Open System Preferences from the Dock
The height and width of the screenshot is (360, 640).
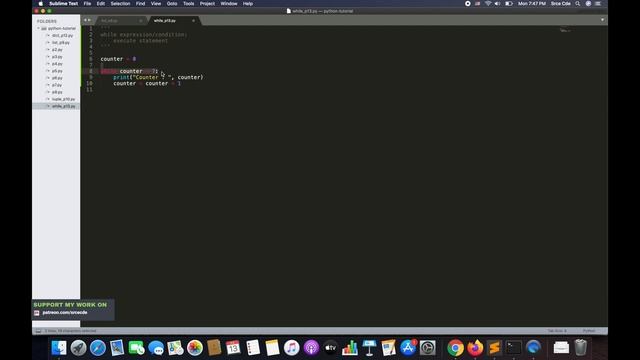coord(427,348)
